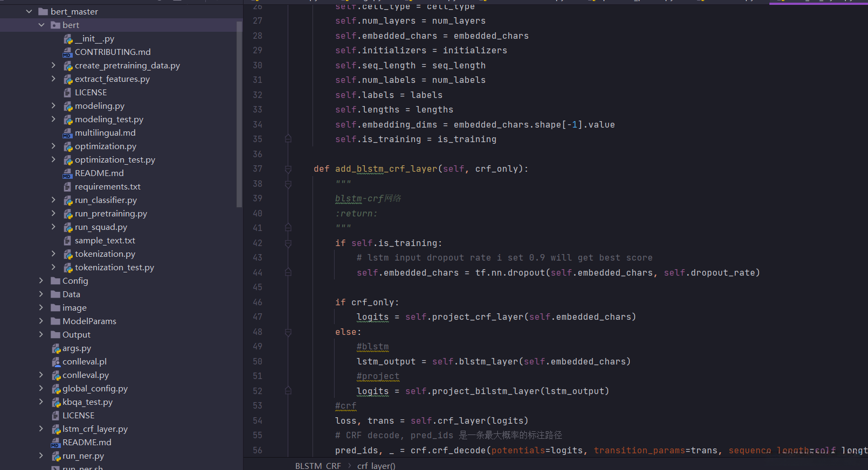Screen dimensions: 868x470
Task: Fold the 'if self.is_training' block at line 42
Action: coord(288,243)
